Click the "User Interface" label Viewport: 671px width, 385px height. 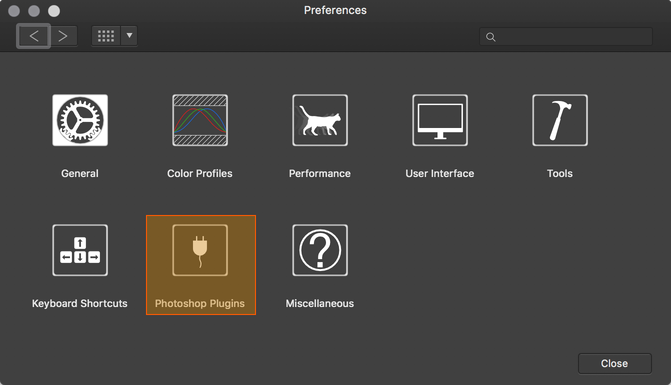point(440,173)
